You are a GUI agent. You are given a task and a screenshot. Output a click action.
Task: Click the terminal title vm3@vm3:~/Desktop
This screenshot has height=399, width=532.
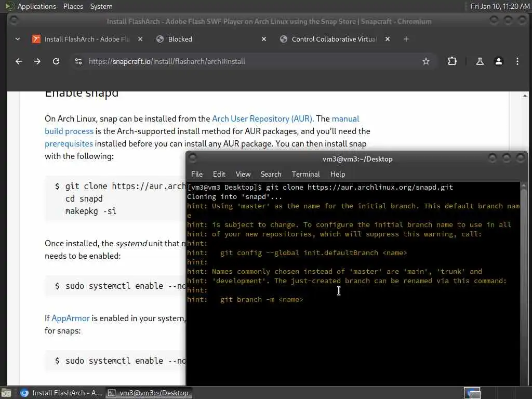click(x=357, y=159)
